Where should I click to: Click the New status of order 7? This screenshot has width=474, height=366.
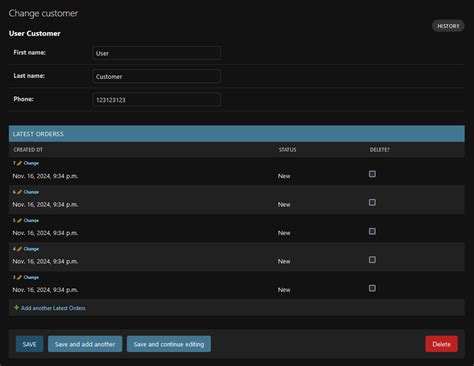pos(284,176)
